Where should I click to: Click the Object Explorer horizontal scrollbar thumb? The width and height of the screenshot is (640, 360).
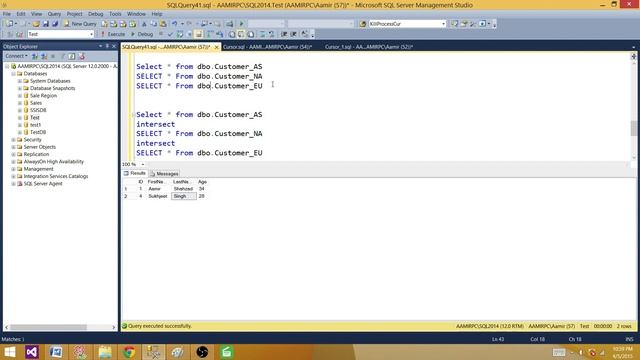(x=49, y=327)
